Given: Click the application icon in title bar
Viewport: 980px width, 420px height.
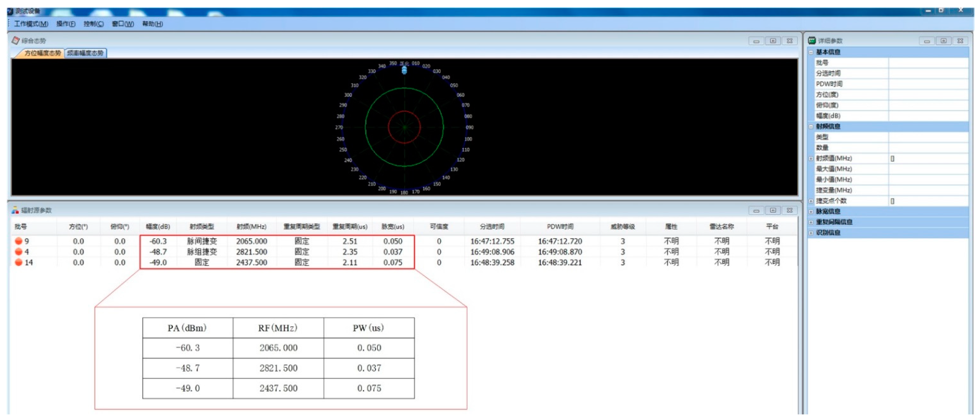Looking at the screenshot, I should click(11, 11).
